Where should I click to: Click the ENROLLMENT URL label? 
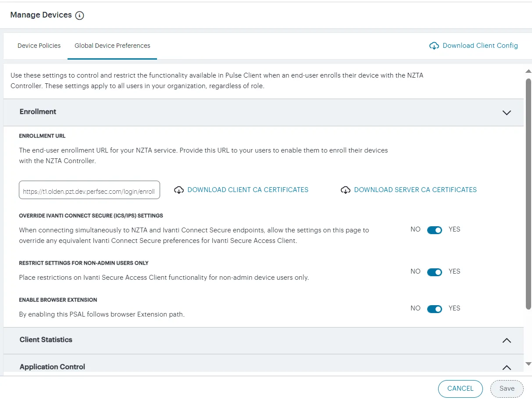42,136
